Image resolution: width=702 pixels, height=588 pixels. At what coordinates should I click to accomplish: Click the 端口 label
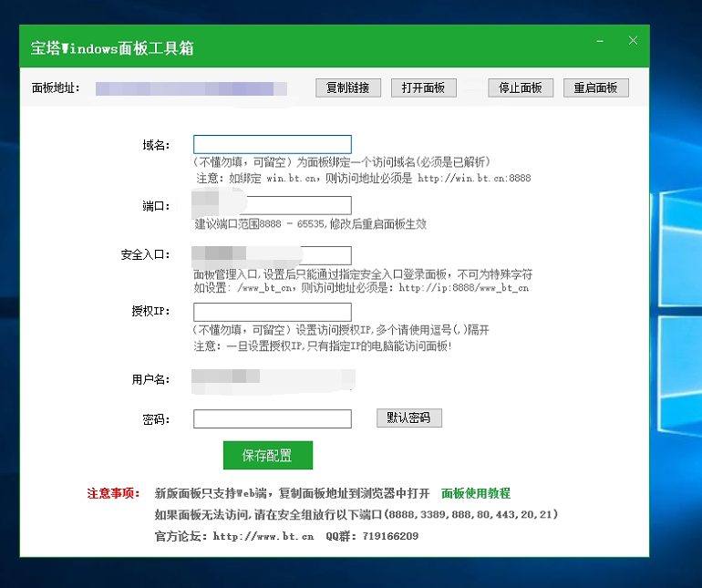[x=156, y=206]
